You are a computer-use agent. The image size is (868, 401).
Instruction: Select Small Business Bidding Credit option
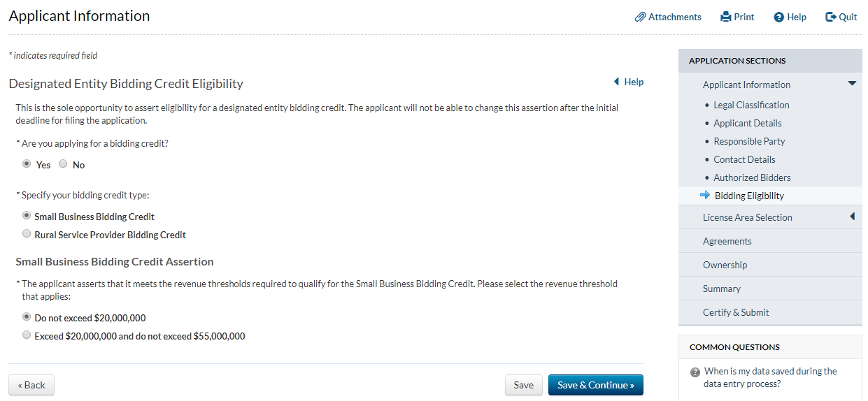27,216
